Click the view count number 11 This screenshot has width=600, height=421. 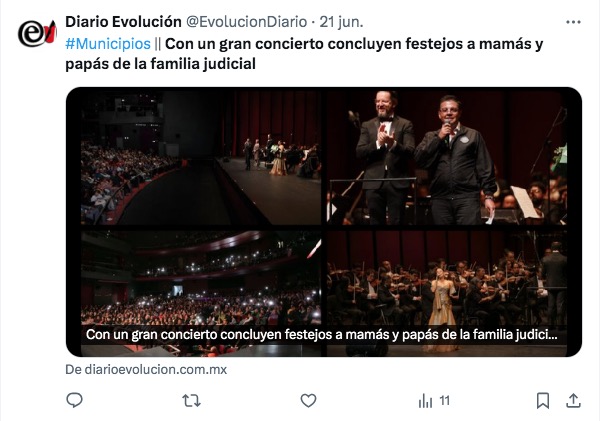tap(444, 401)
